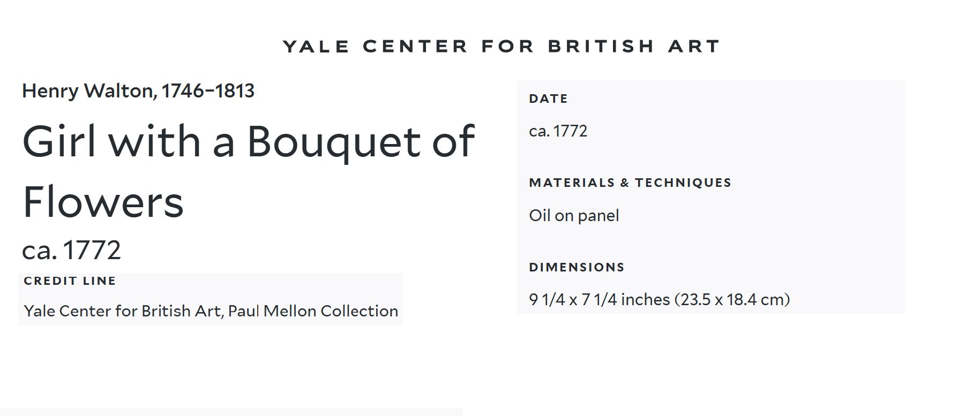Open artist link Henry Walton
This screenshot has width=980, height=416.
tap(88, 91)
